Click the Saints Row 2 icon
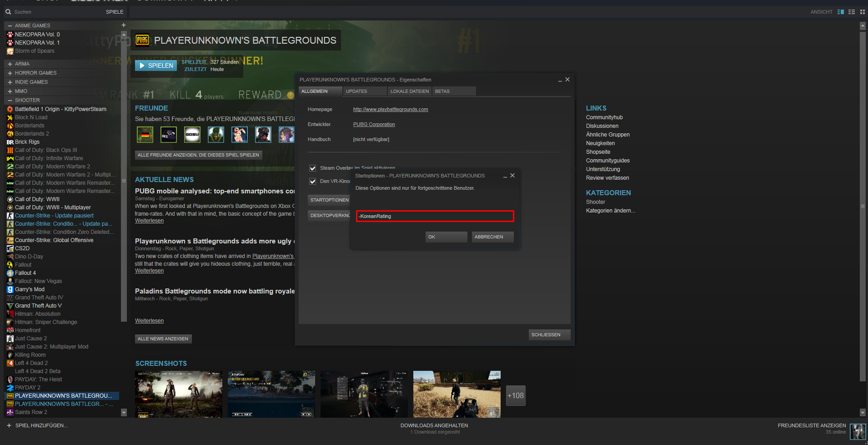 [x=10, y=412]
